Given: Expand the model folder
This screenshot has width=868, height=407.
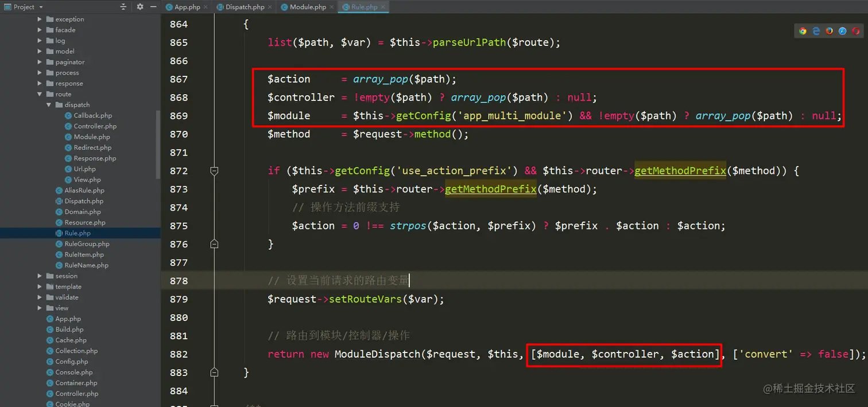Looking at the screenshot, I should (40, 51).
